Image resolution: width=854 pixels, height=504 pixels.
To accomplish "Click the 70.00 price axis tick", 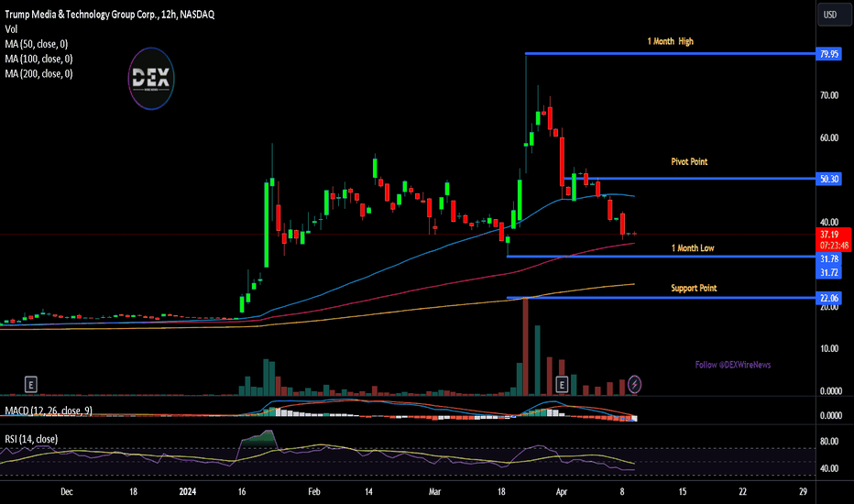I will tap(829, 95).
